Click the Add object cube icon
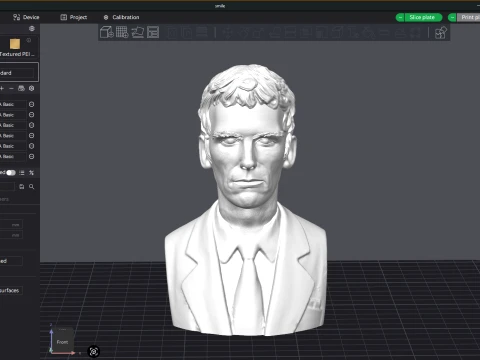 pyautogui.click(x=107, y=32)
